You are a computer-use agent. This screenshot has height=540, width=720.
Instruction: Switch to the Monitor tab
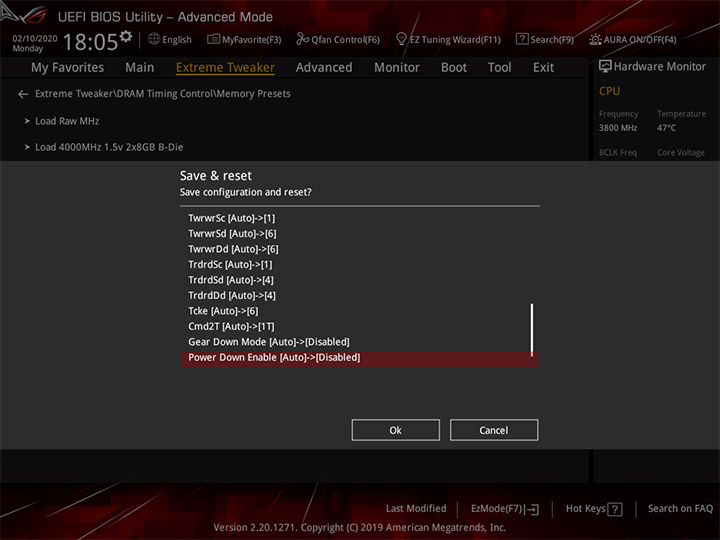click(397, 68)
